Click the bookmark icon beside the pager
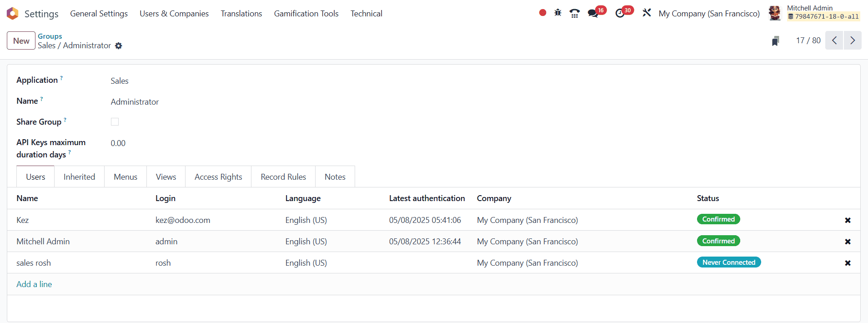Viewport: 868px width, 323px height. [776, 41]
